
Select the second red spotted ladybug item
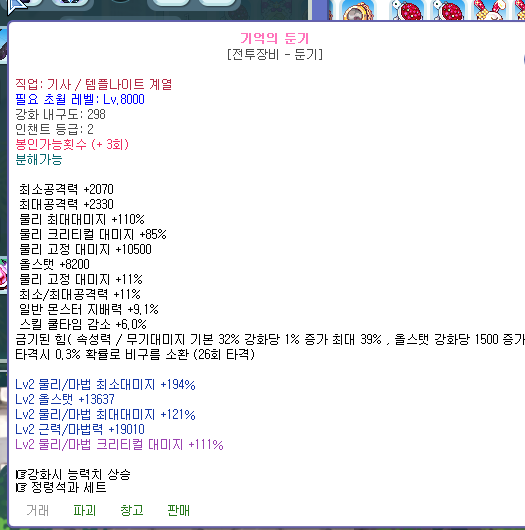tap(449, 10)
